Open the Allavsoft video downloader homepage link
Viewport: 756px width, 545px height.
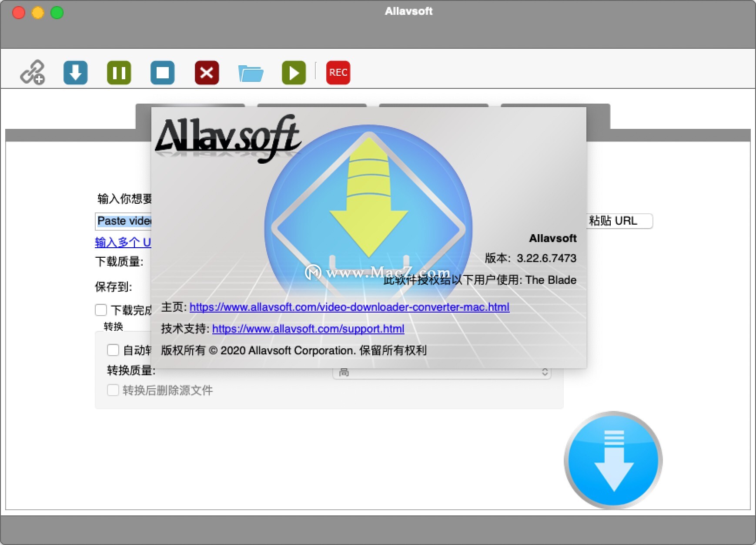(349, 307)
